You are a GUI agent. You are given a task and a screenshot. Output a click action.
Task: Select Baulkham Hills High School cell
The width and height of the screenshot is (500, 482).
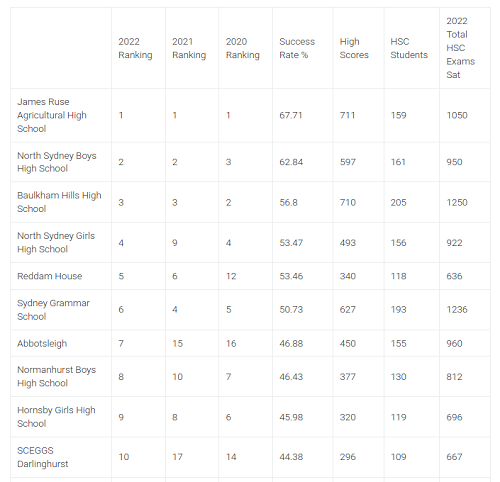pos(59,202)
